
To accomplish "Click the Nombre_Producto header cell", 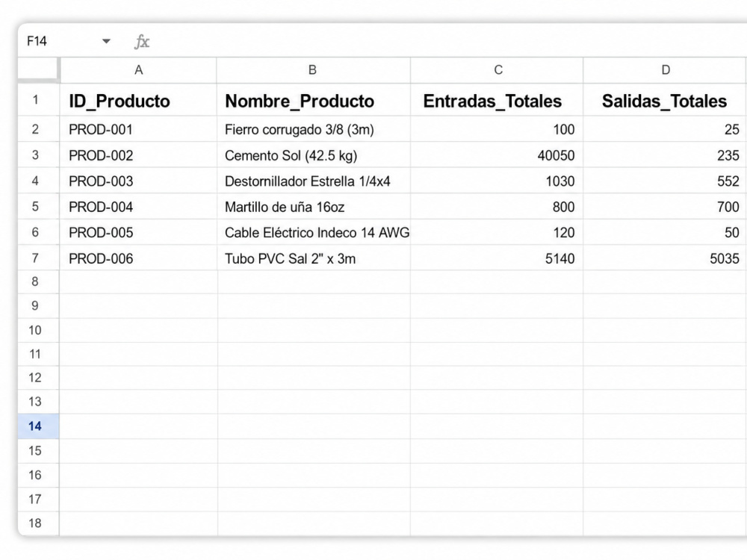I will pyautogui.click(x=314, y=100).
